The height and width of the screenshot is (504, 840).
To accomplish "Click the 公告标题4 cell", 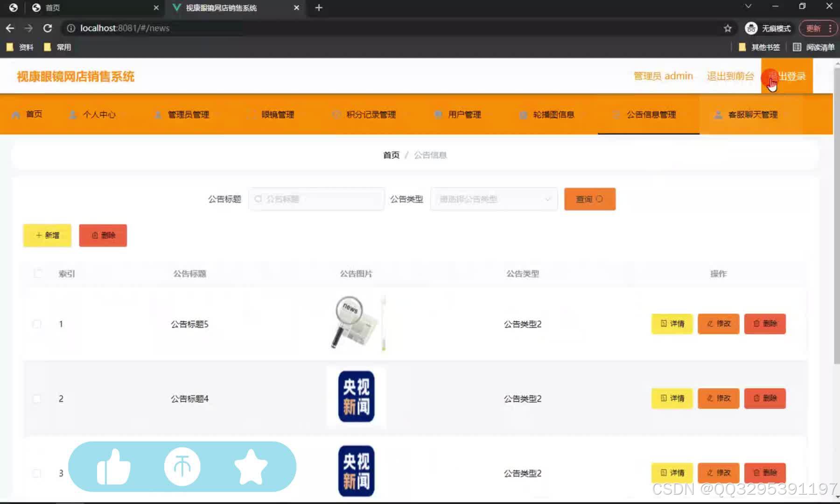I will tap(189, 399).
